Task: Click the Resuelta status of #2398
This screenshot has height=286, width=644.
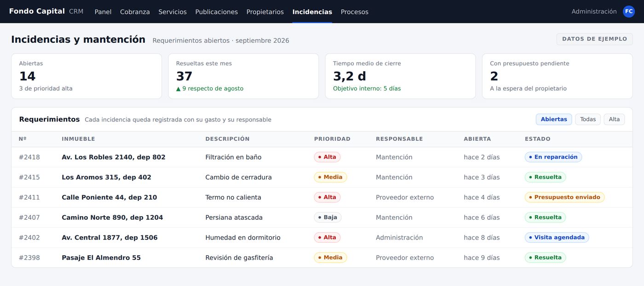Action: (x=545, y=257)
